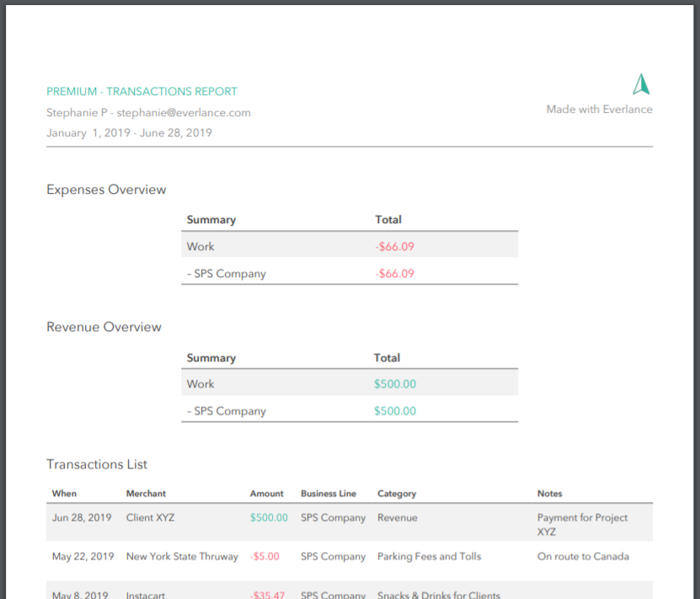Click the "Made with Everlance" text
The image size is (700, 599).
click(x=599, y=110)
